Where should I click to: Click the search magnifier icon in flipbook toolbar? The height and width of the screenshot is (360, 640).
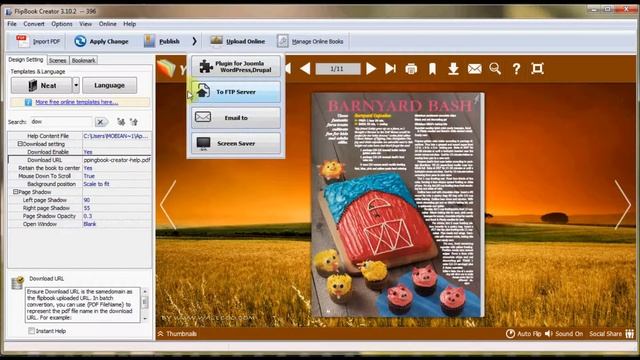[x=495, y=69]
